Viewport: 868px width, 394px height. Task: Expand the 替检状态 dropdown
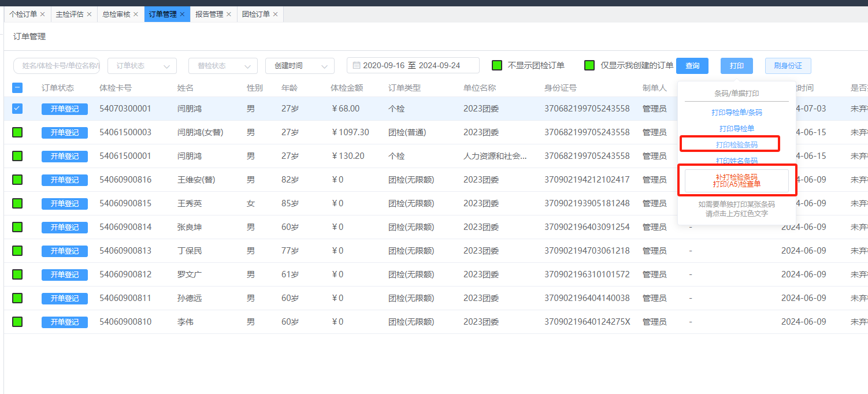pyautogui.click(x=223, y=66)
